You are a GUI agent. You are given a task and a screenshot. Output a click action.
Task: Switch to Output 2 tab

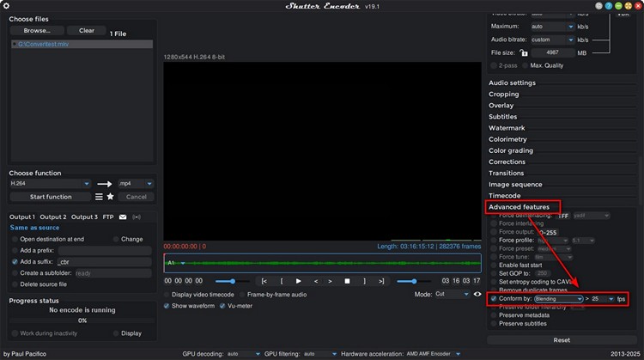tap(53, 217)
